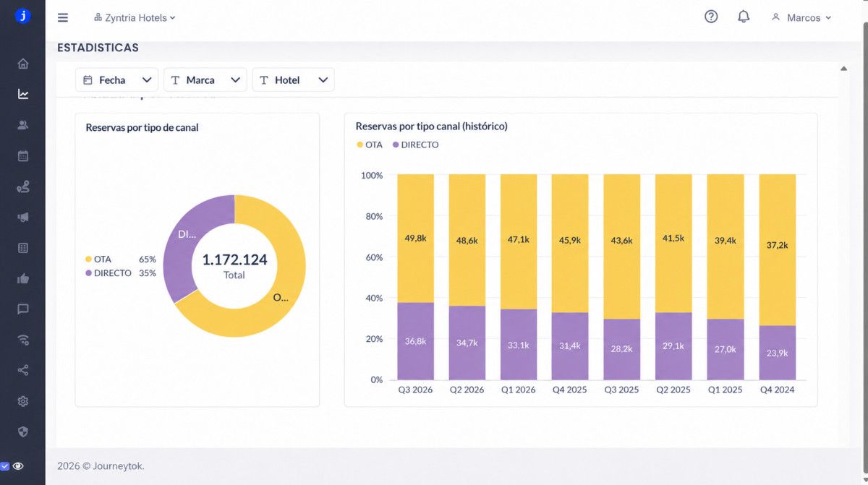
Task: Click the Q1 2026 DIRECTO bar 33,1k
Action: [518, 345]
